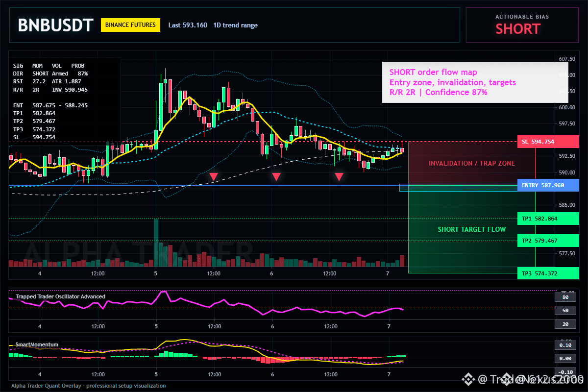The height and width of the screenshot is (392, 588).
Task: Click the SmartMomentum -0.10 scale label
Action: click(565, 372)
